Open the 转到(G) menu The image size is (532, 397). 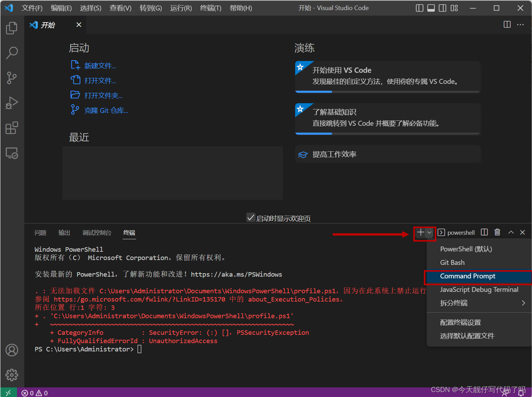coord(151,8)
